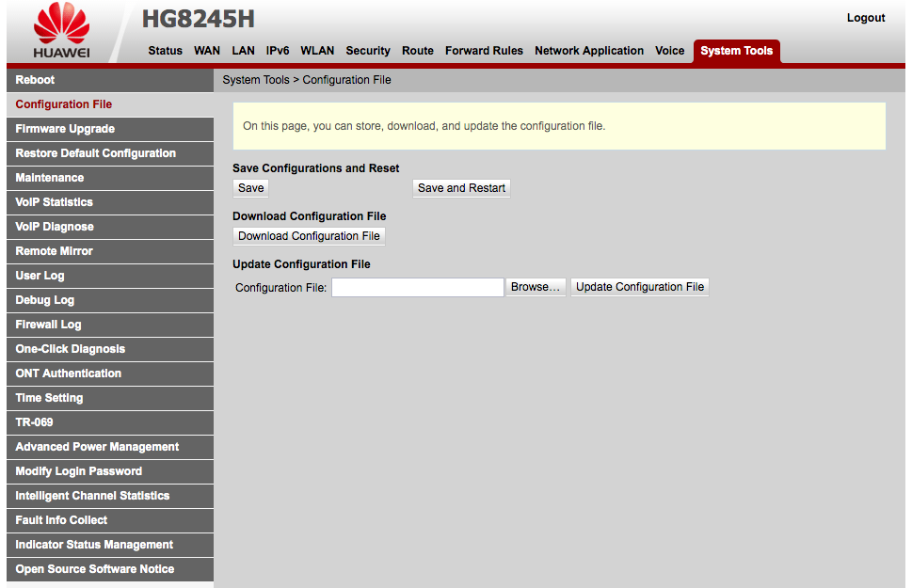Click the Save and Restart button

pos(461,188)
